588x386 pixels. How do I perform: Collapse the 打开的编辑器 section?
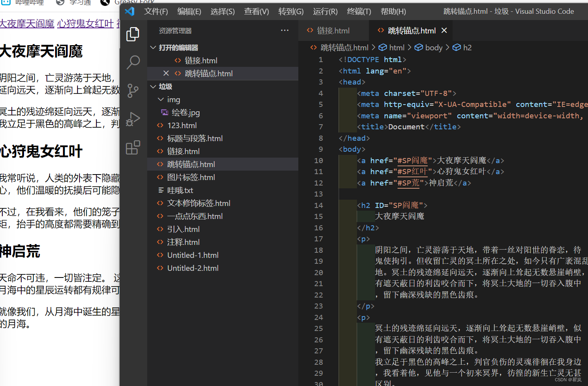point(153,48)
